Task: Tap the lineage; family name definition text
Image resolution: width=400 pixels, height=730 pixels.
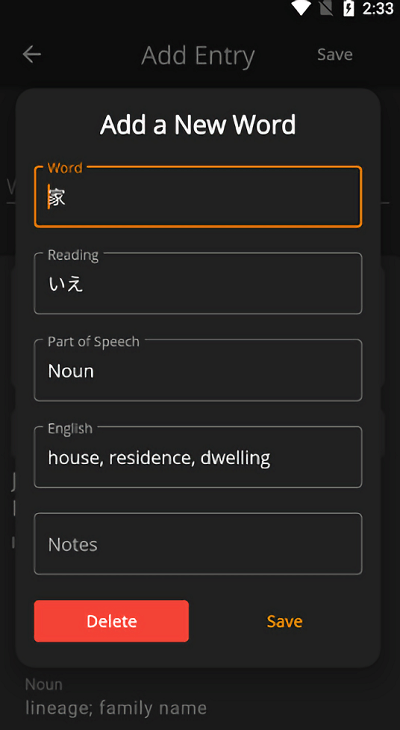Action: point(116,708)
